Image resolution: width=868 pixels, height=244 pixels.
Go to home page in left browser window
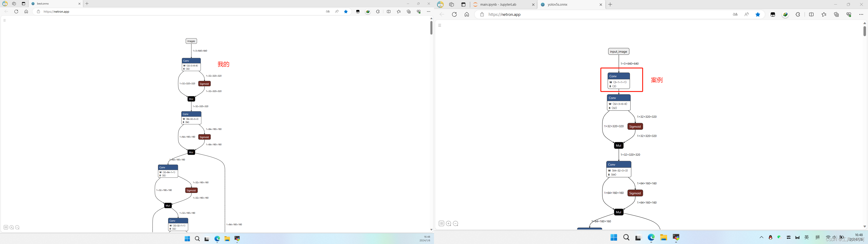click(26, 12)
